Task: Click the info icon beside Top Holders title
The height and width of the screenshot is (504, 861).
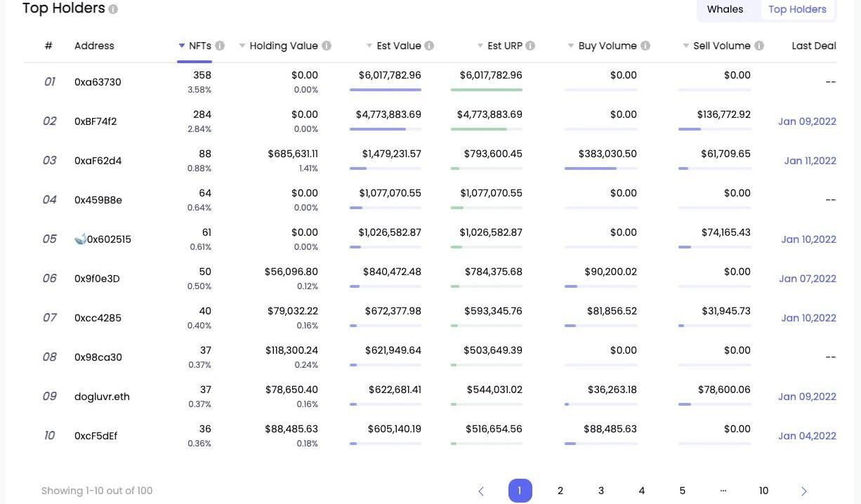Action: [x=113, y=10]
